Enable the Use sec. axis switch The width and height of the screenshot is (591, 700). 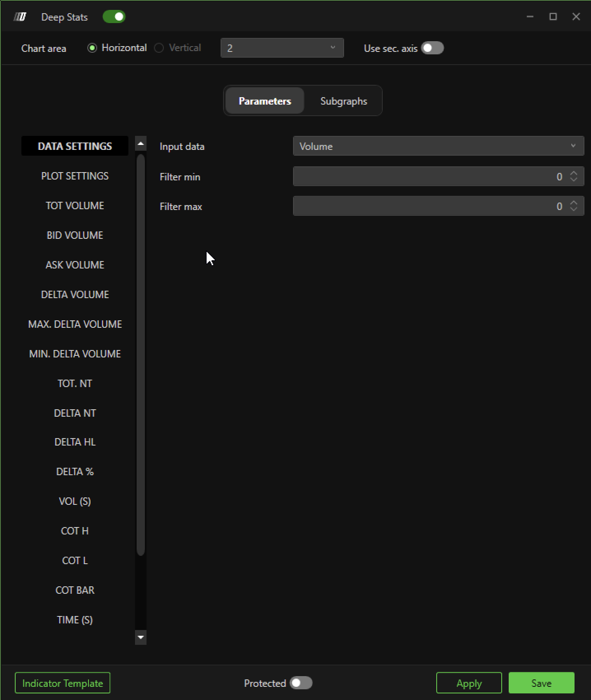[432, 48]
